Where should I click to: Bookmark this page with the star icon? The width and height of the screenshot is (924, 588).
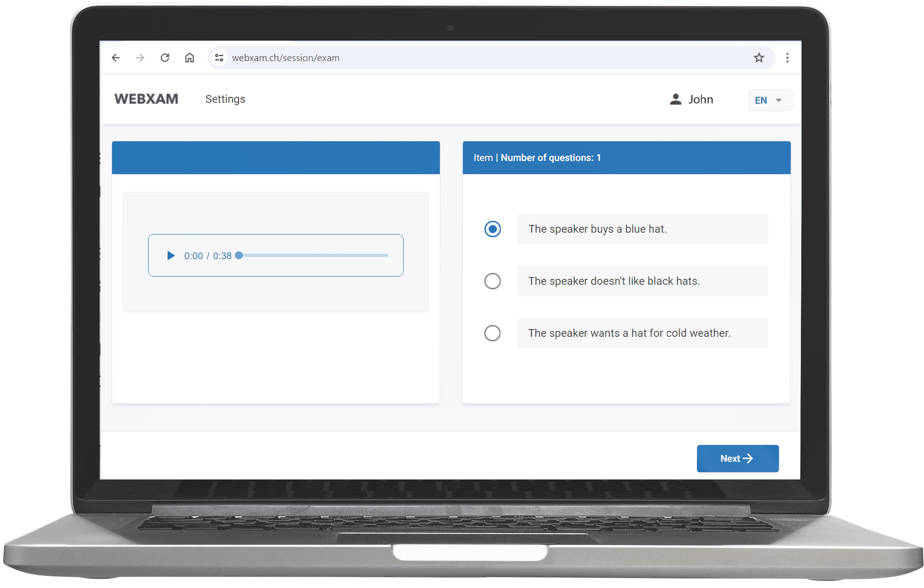758,58
